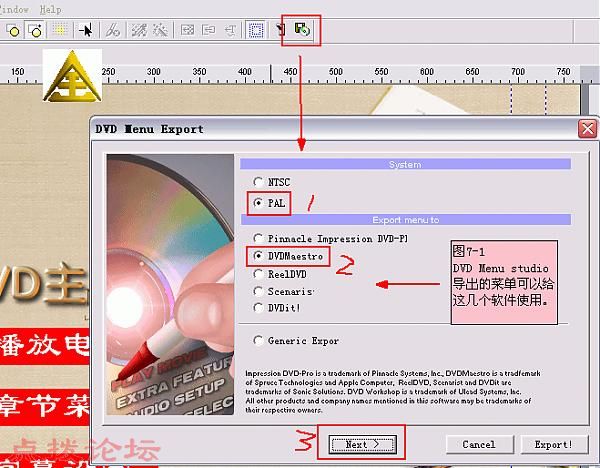The width and height of the screenshot is (600, 468).
Task: Open the Window menu
Action: point(14,9)
